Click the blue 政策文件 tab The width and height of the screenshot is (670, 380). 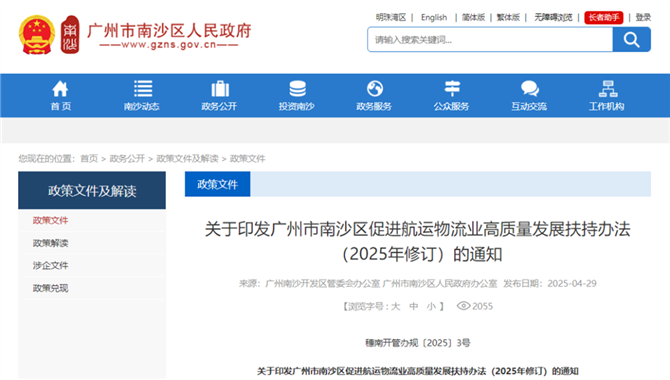pos(217,184)
